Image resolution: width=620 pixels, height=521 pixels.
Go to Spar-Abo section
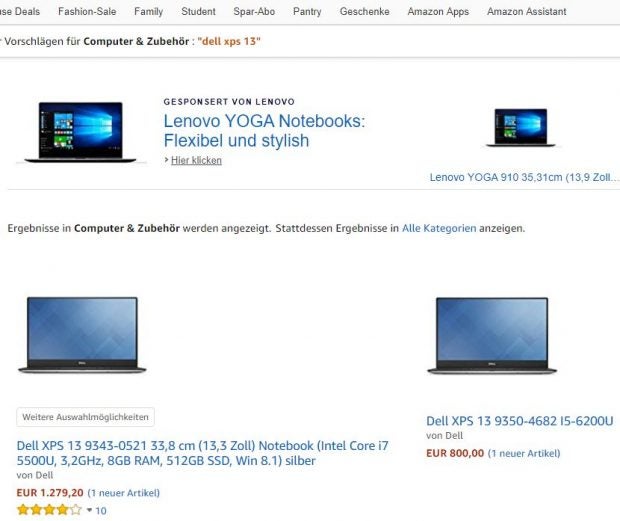click(x=254, y=11)
